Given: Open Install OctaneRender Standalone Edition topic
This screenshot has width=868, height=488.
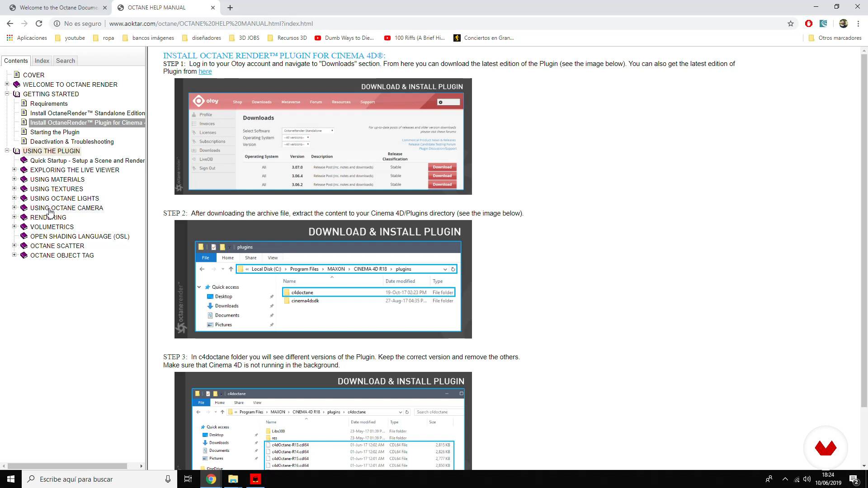Looking at the screenshot, I should (87, 113).
